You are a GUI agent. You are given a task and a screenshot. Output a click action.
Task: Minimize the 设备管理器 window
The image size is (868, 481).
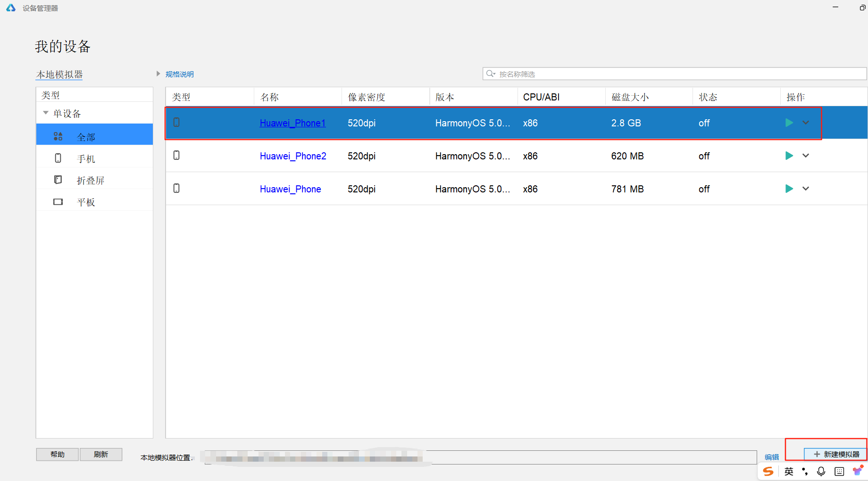pos(835,8)
